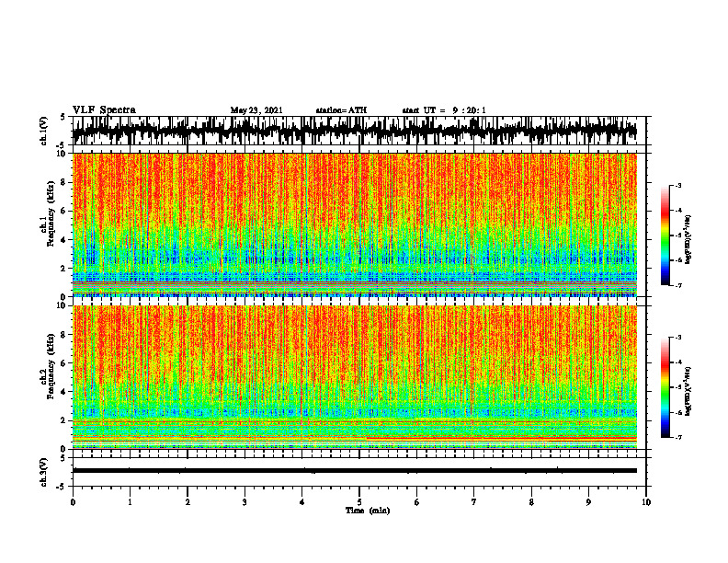Select the date "May 23, 2021"
Screen dimensions: 728x563
click(x=256, y=110)
